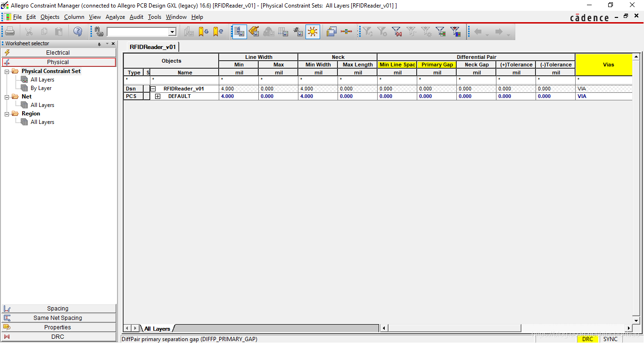Expand the DEFAULT constraint set row

[x=158, y=96]
